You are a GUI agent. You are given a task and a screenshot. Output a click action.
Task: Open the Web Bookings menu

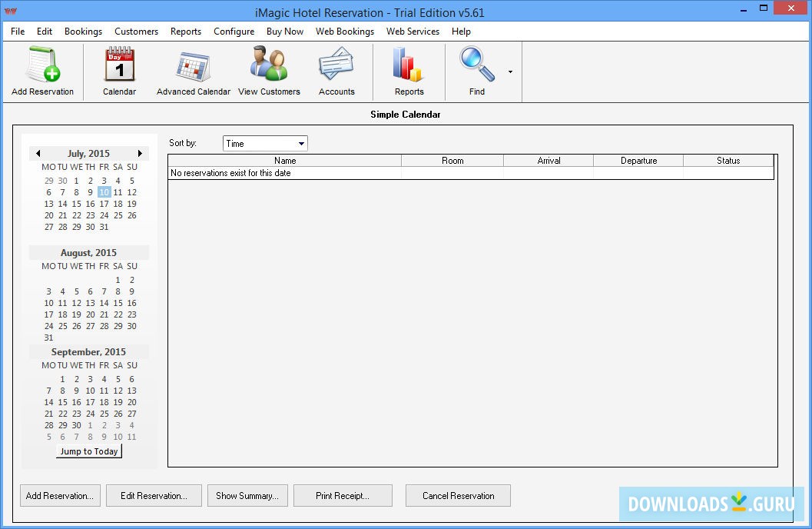345,31
